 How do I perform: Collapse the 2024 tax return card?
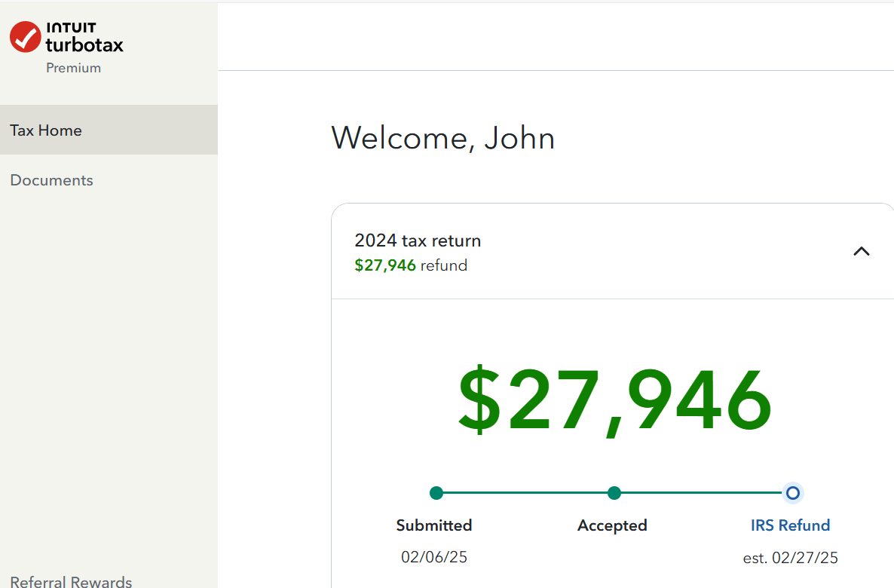click(861, 252)
